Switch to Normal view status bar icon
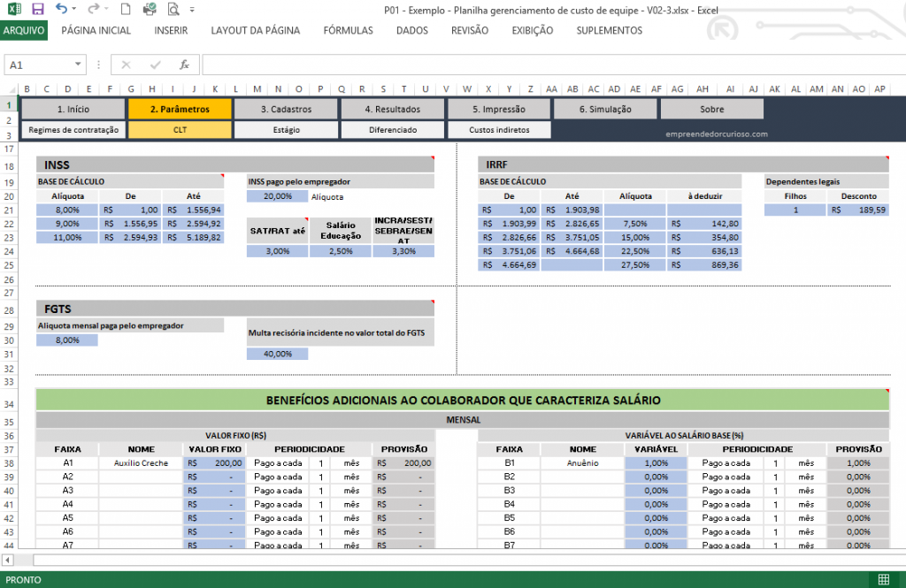The height and width of the screenshot is (588, 906). tap(884, 579)
